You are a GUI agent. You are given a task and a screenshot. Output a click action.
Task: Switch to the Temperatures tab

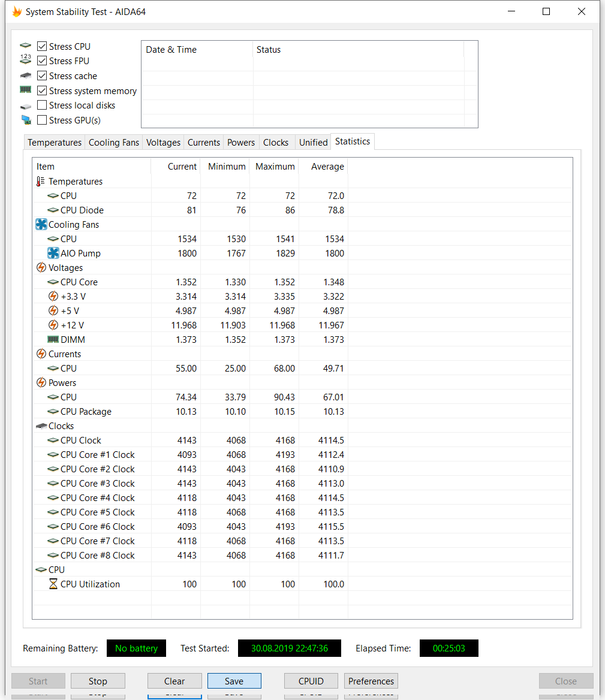click(x=55, y=143)
